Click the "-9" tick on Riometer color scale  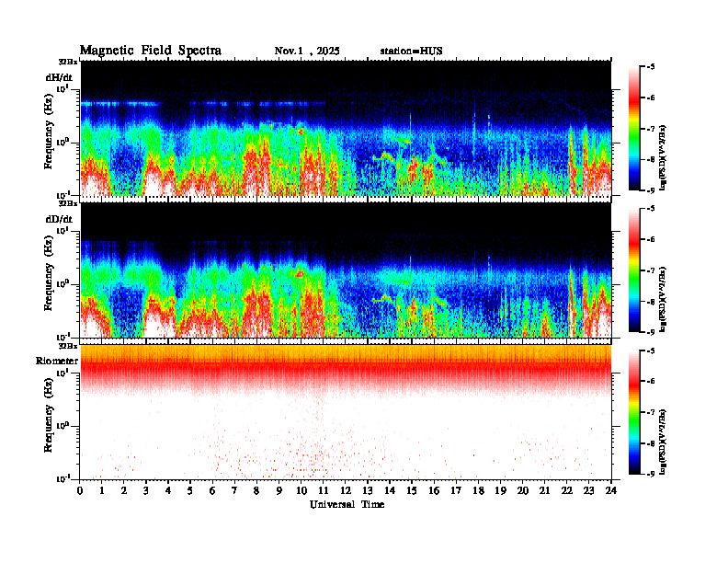click(x=651, y=474)
